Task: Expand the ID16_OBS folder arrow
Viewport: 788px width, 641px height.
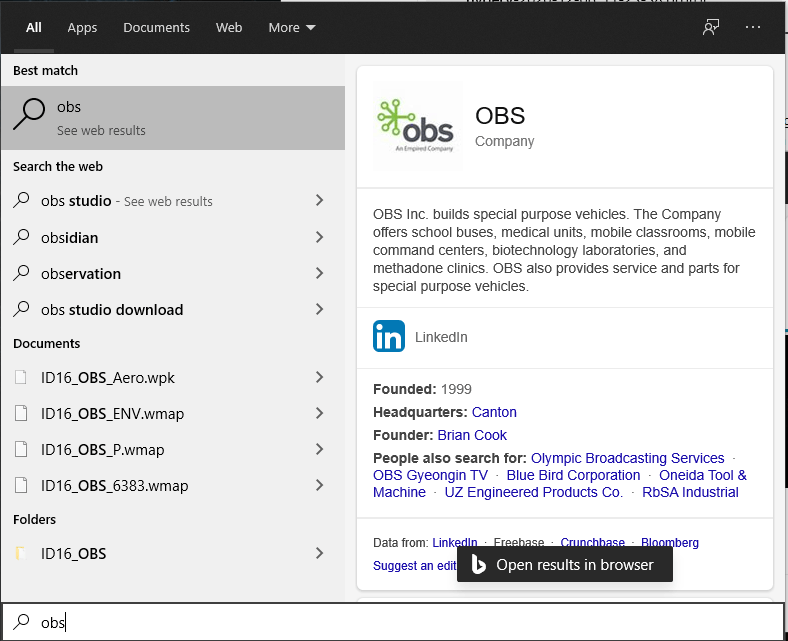Action: [x=319, y=554]
